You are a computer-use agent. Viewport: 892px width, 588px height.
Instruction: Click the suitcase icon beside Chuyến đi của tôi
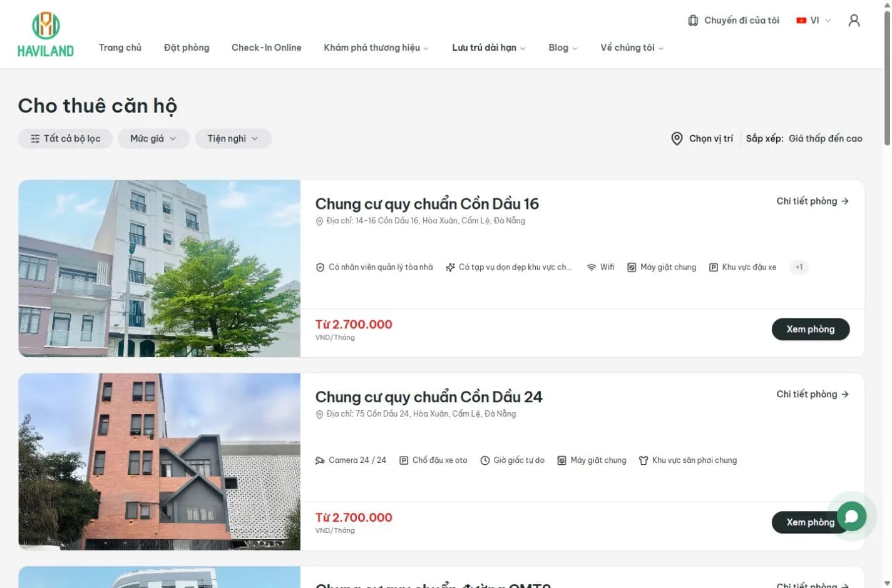point(693,21)
